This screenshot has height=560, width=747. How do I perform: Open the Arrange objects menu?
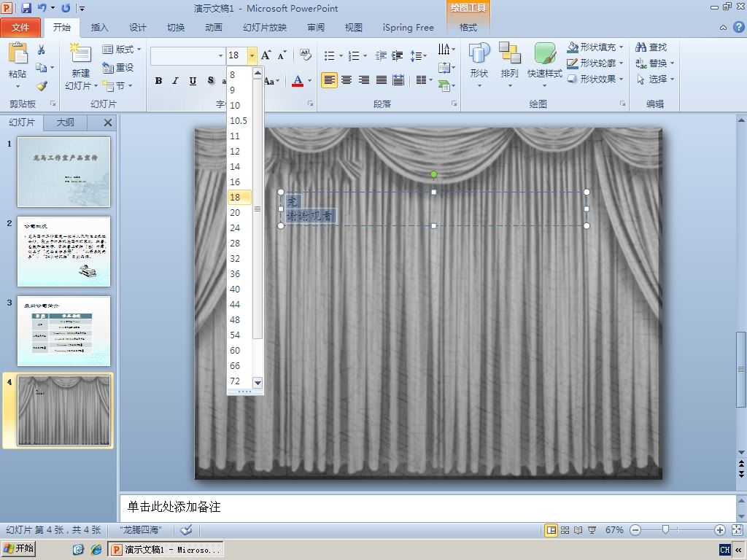[509, 65]
